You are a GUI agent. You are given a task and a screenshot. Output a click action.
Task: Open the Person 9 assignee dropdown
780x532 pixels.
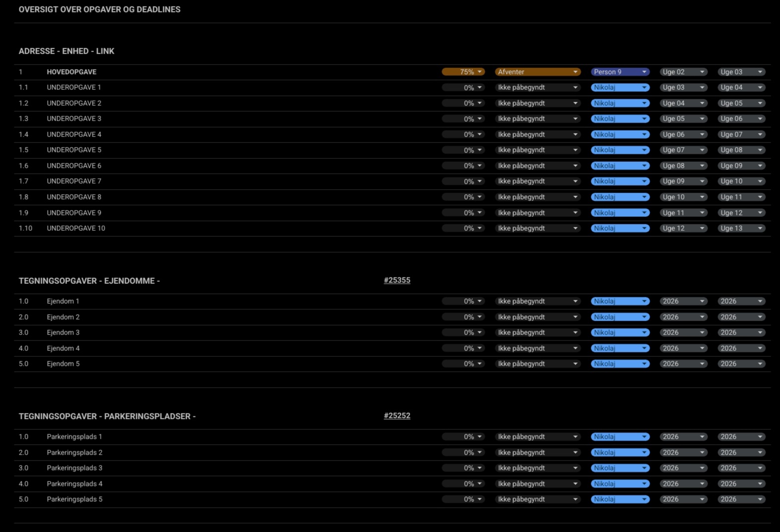click(620, 72)
